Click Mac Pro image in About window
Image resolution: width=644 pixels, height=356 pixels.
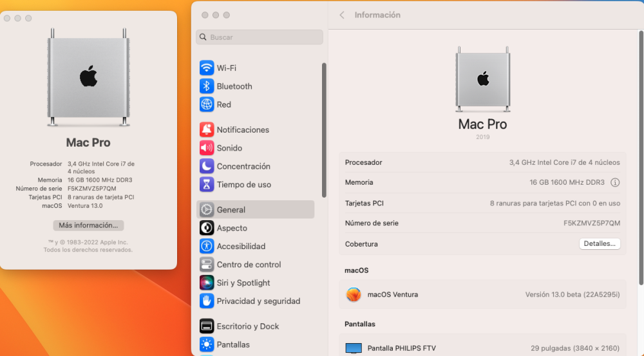click(88, 77)
